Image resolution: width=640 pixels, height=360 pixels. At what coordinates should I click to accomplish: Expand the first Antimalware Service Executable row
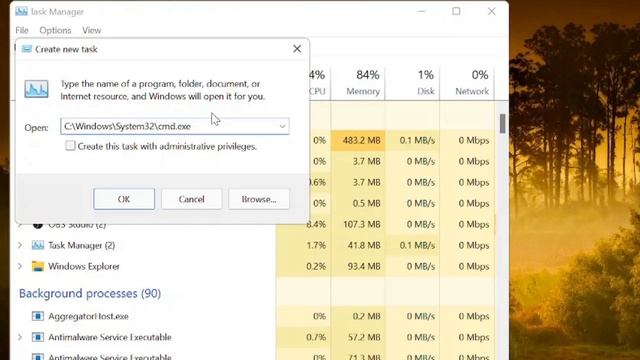[x=20, y=337]
